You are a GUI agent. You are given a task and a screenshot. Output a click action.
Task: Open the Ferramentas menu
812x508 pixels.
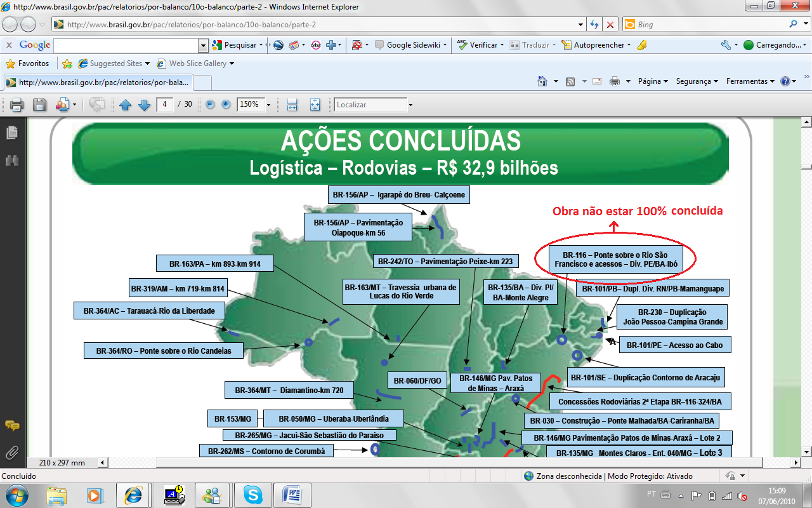tap(750, 81)
